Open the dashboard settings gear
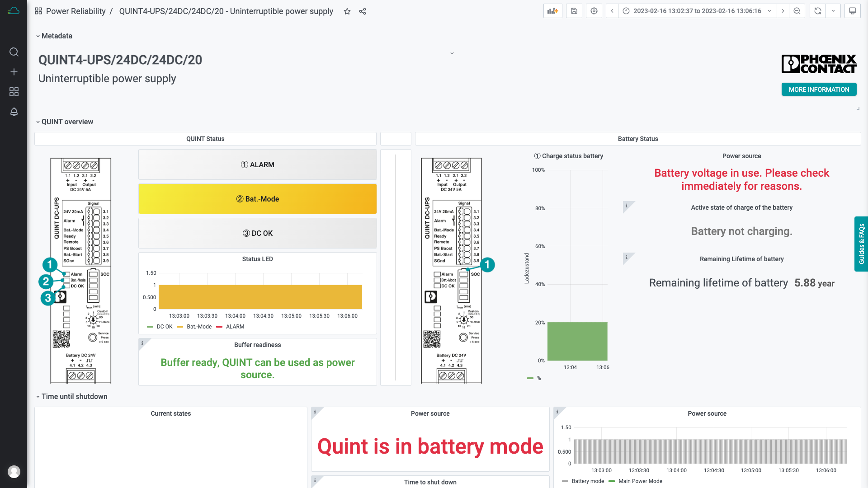 (594, 11)
